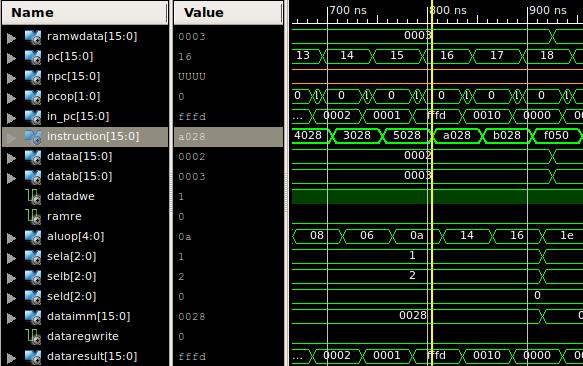The image size is (583, 366).
Task: Expand the dataresult[15:0] bus
Action: [12, 358]
